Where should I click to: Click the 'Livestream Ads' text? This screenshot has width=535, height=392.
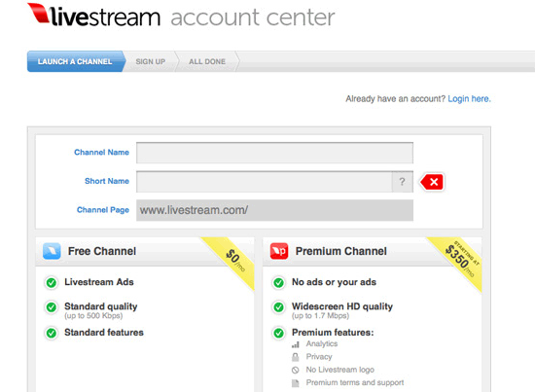(x=99, y=282)
